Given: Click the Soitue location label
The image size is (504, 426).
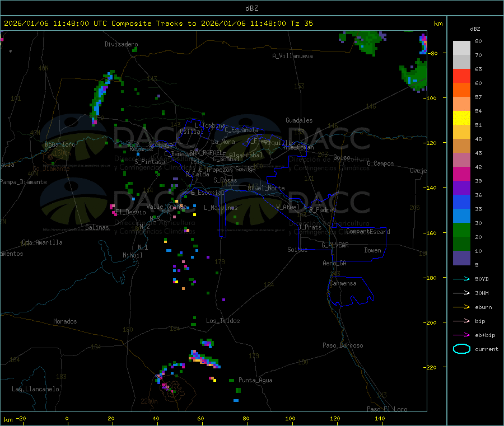Looking at the screenshot, I should (297, 250).
